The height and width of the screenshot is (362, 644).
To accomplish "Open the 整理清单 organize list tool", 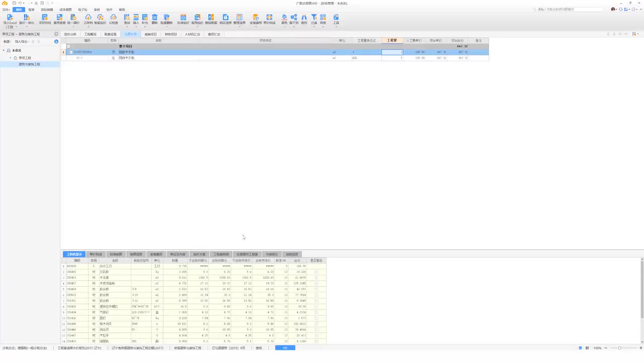I will [239, 20].
